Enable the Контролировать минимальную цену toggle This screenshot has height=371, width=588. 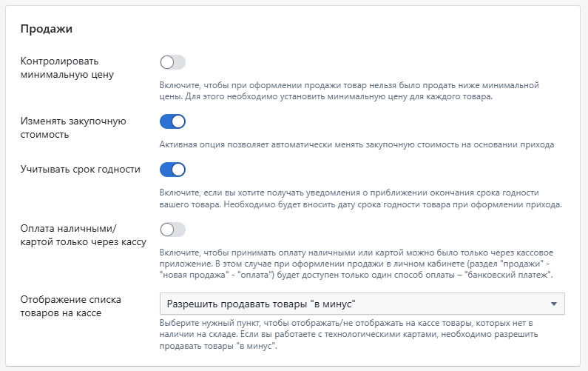(x=172, y=62)
